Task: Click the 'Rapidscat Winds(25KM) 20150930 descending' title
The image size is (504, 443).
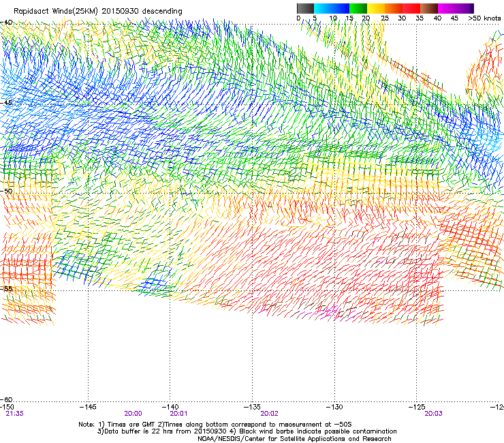Action: (98, 12)
